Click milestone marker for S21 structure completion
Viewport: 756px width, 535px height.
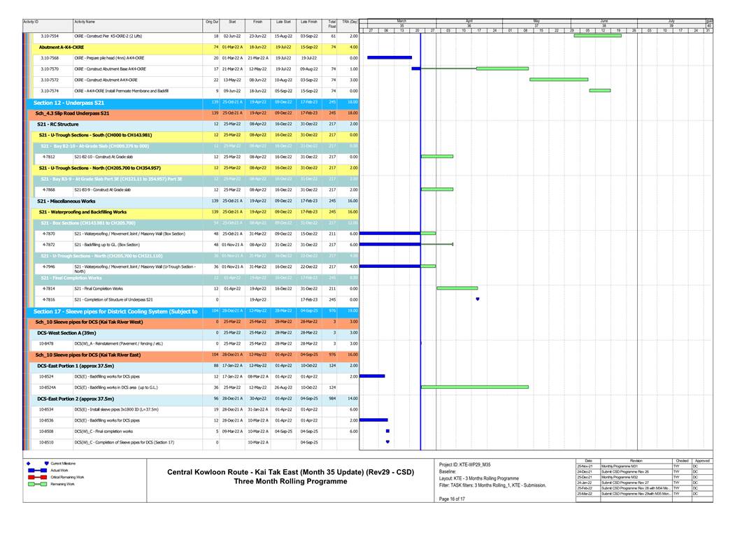(478, 299)
